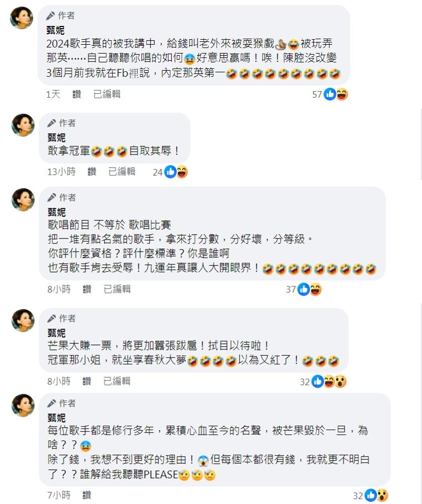Click the wow reaction emoji on fourth comment

(340, 381)
